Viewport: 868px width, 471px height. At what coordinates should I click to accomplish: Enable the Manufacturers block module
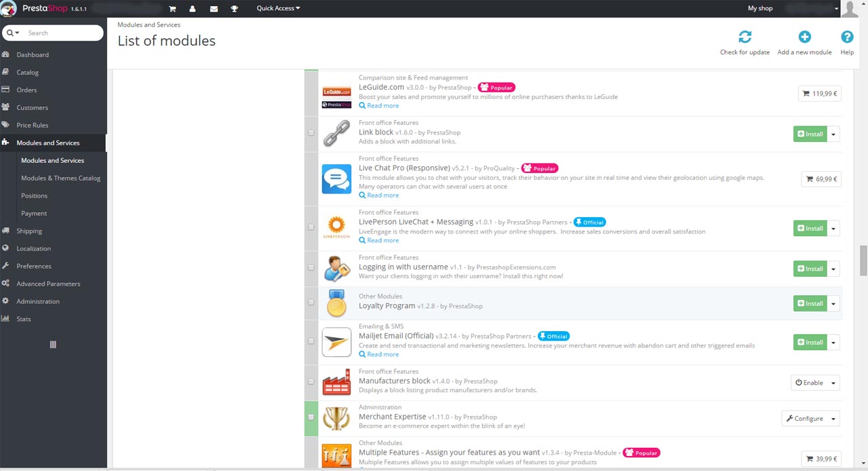809,383
